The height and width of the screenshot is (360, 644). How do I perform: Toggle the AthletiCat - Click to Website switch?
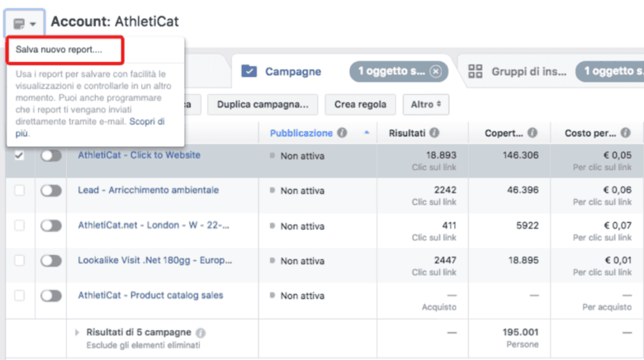pyautogui.click(x=51, y=156)
